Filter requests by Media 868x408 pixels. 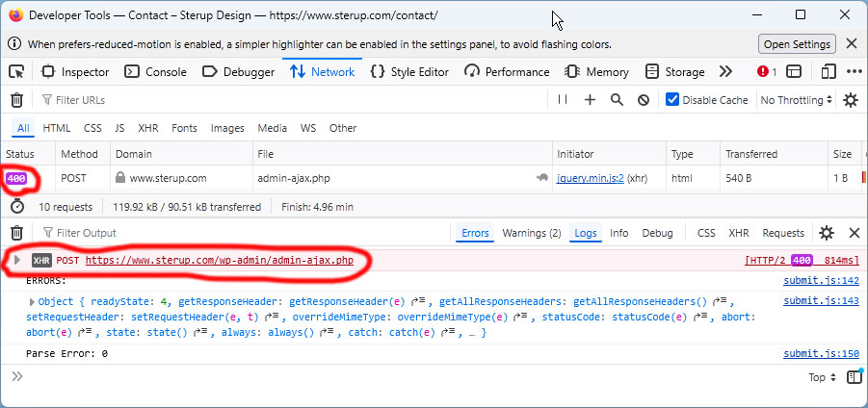(272, 128)
